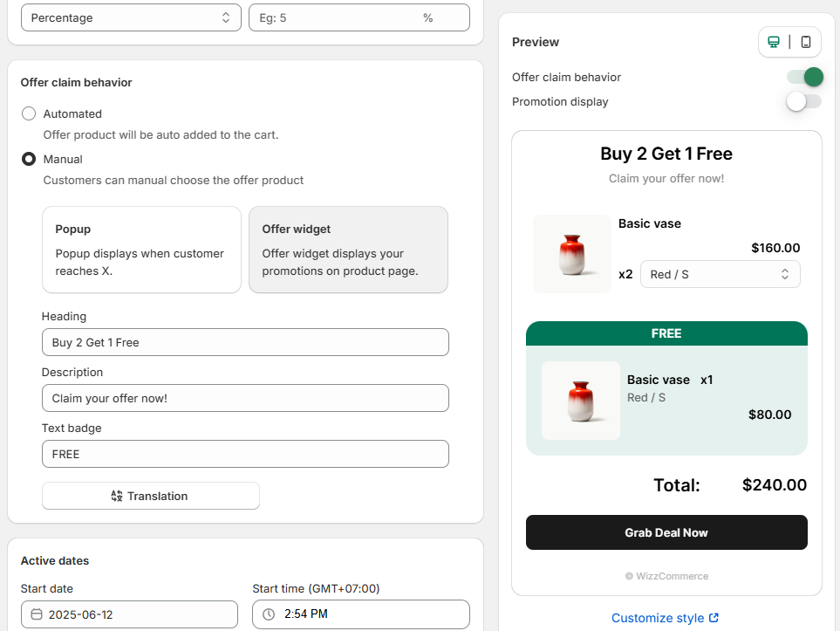Open the Percentage discount type dropdown

[x=131, y=17]
